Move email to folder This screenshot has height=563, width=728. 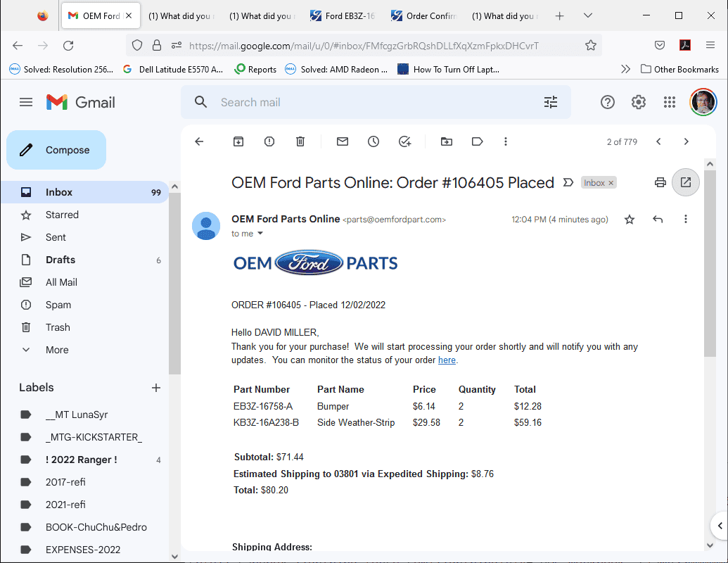[x=446, y=141]
